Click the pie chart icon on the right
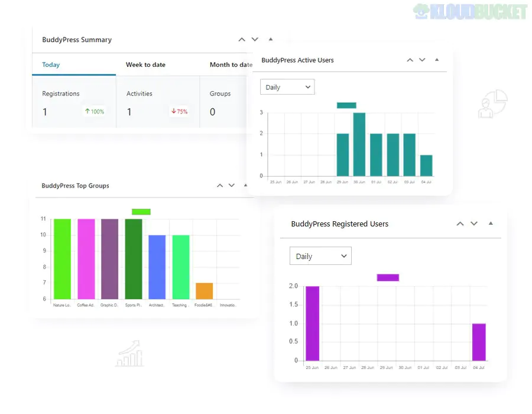 coord(494,103)
